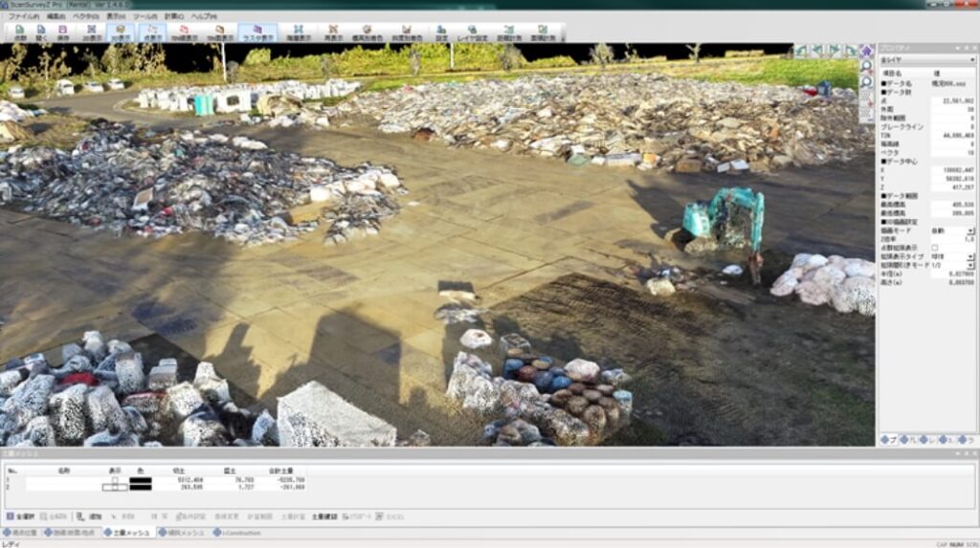
Task: Click the black color swatch in row 1
Action: (x=141, y=480)
